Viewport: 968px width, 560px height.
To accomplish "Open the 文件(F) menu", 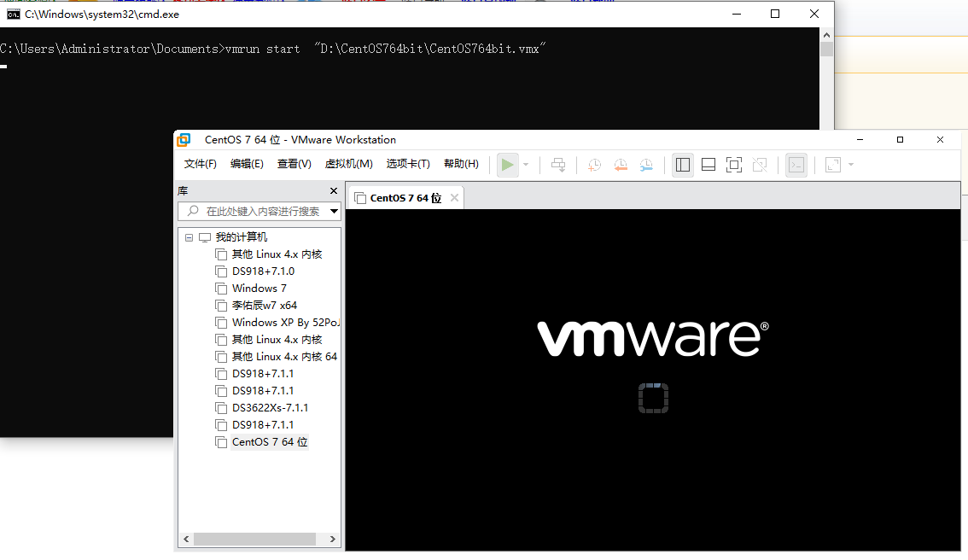I will pos(200,164).
